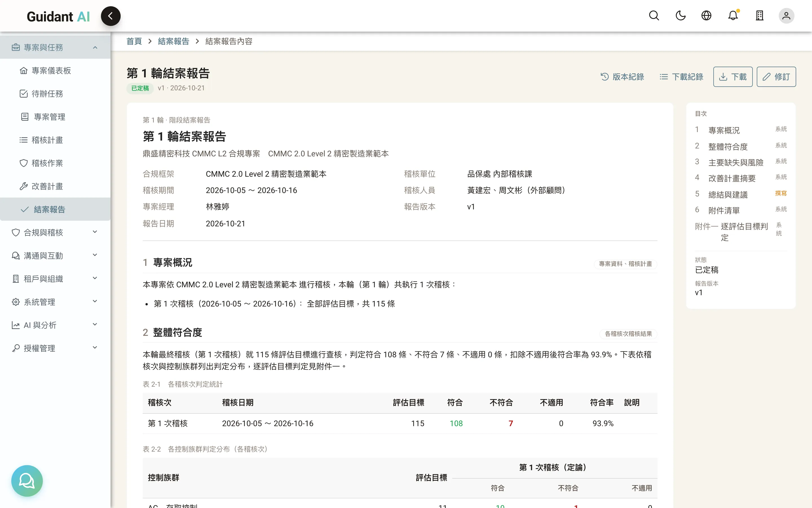812x508 pixels.
Task: Expand the 合規與稽核 section chevron
Action: coord(95,232)
